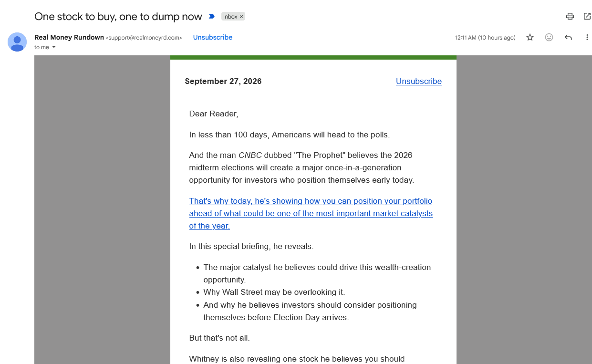Screen dimensions: 592x364
Task: Open the "That's why today" briefing link
Action: 311,213
